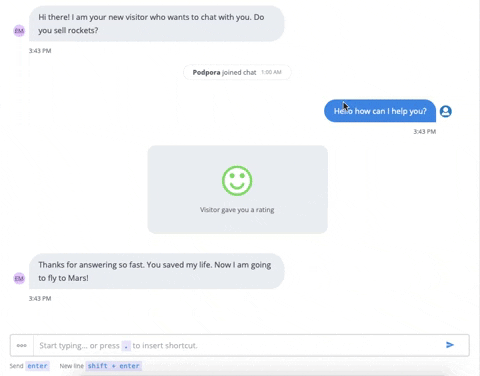This screenshot has width=480, height=376.
Task: Click the visitor avatar beside the Mars message
Action: click(x=19, y=278)
